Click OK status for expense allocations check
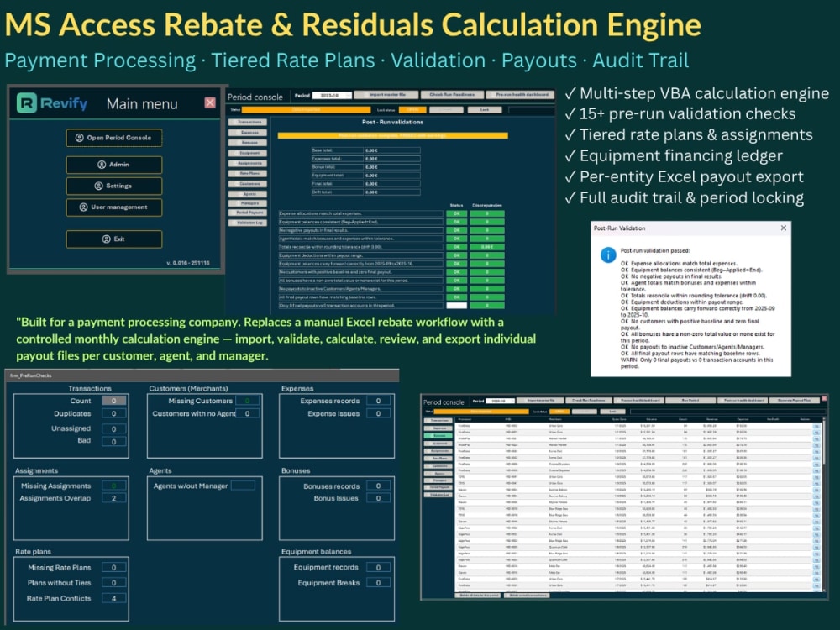 [x=456, y=213]
